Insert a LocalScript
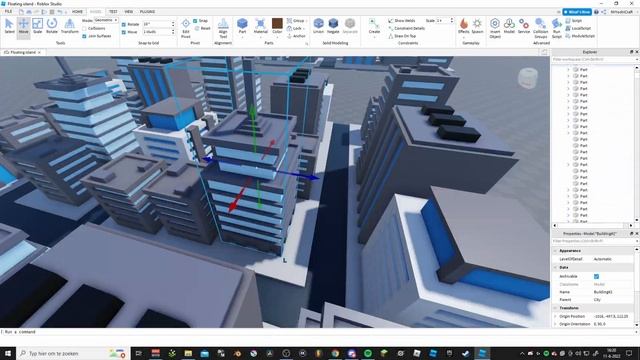Viewport: 640px width, 360px height. (x=578, y=28)
